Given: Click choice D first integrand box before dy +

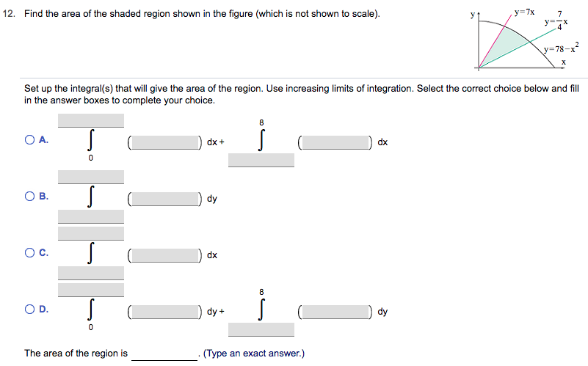Looking at the screenshot, I should pyautogui.click(x=167, y=311).
